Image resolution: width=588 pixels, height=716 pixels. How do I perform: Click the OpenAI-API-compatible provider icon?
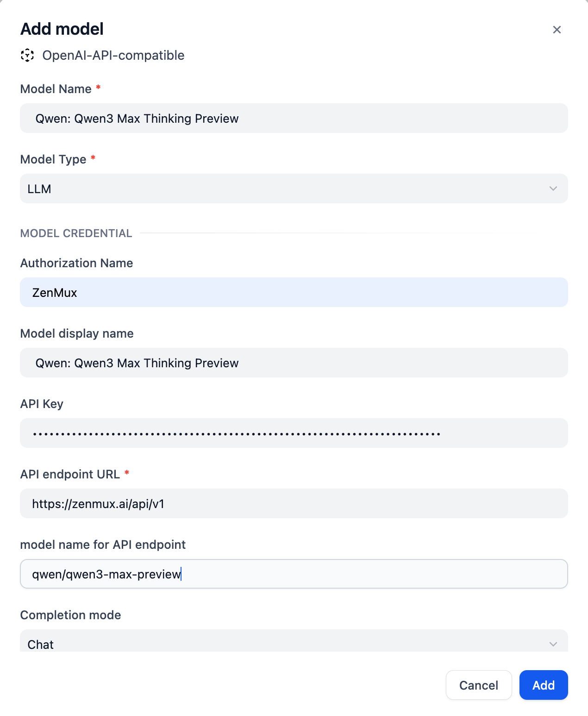point(28,56)
